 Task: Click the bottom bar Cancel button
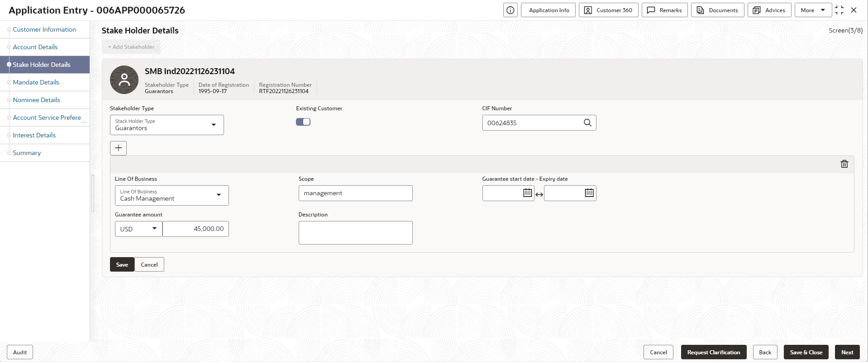658,353
